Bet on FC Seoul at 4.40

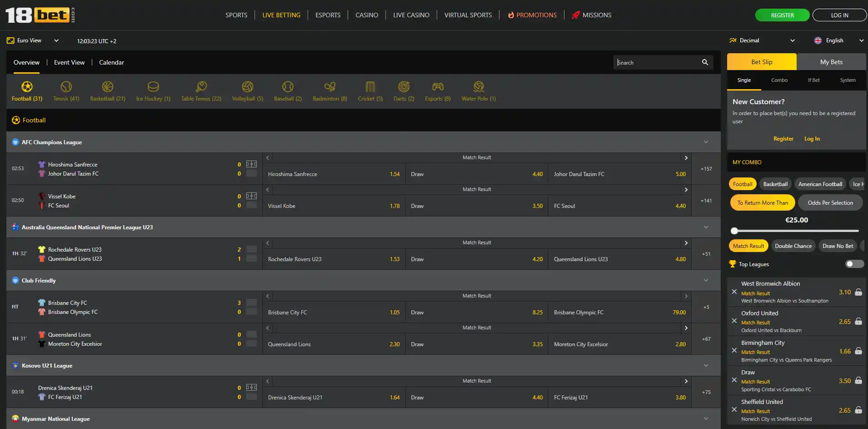pyautogui.click(x=620, y=206)
